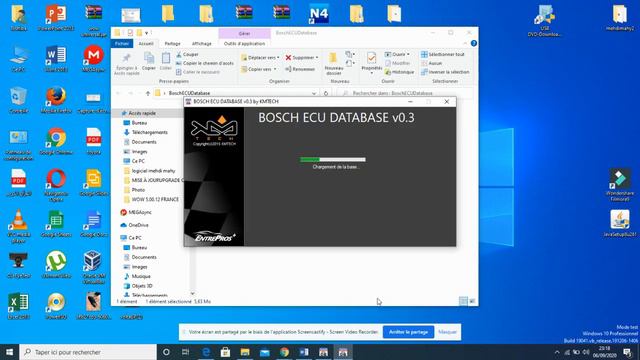Open the Fichier menu in Explorer
Image resolution: width=640 pixels, height=360 pixels.
pos(122,43)
